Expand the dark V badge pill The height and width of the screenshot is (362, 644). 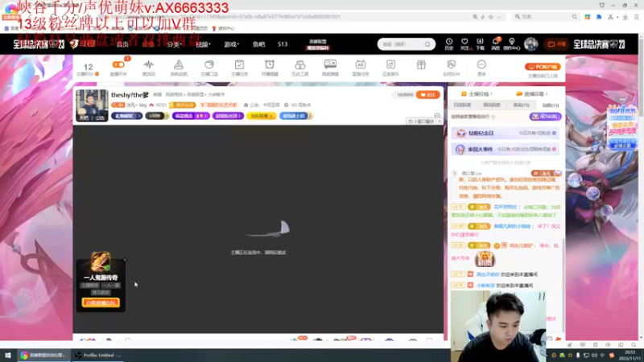[156, 116]
